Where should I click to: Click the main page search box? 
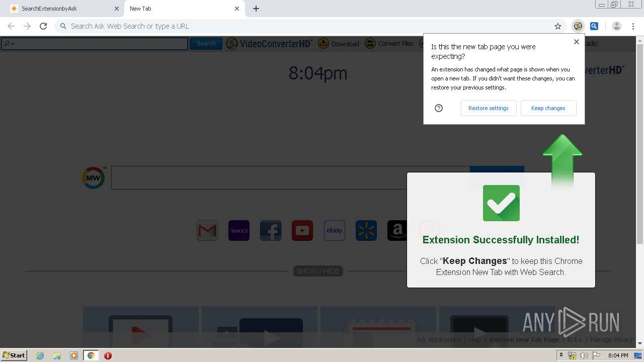290,178
